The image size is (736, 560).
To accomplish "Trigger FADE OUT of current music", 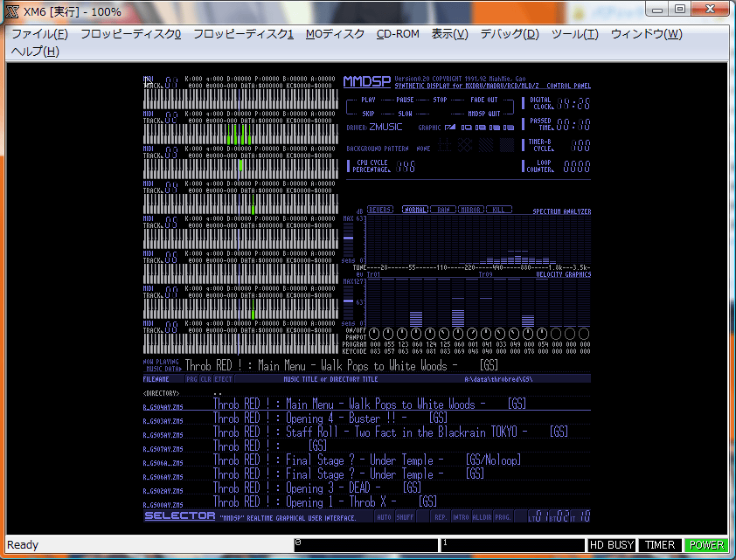I will tap(483, 100).
